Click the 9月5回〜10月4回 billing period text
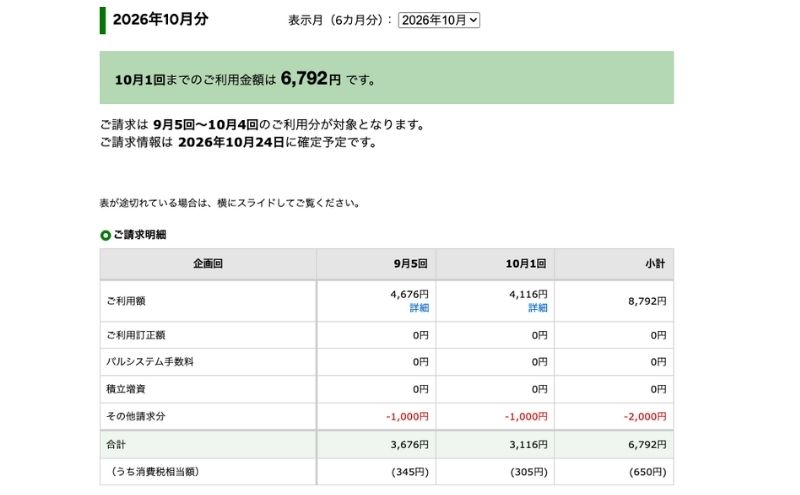 click(x=206, y=125)
